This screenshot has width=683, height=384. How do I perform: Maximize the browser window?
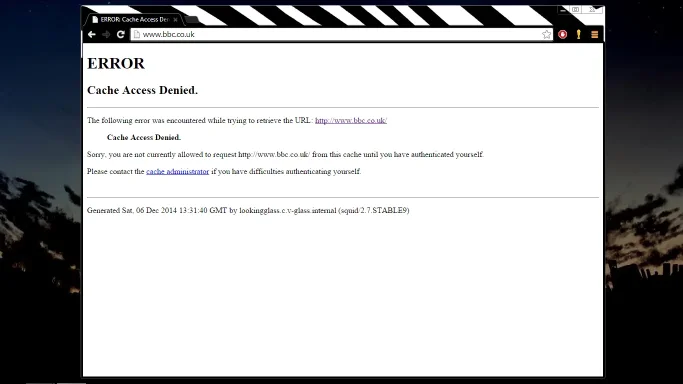(575, 10)
